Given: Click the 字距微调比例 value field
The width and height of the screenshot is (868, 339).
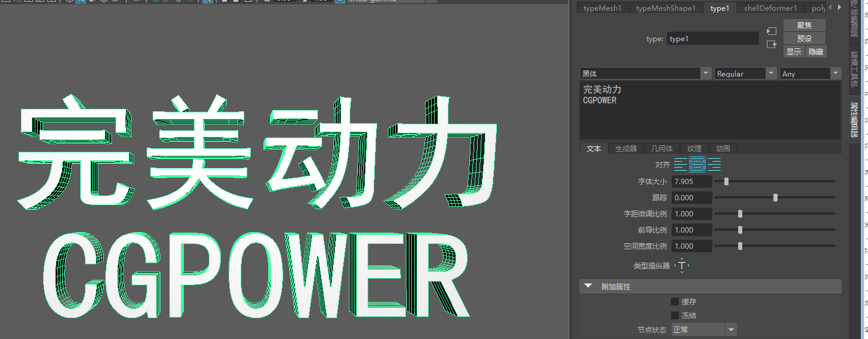Looking at the screenshot, I should (691, 213).
